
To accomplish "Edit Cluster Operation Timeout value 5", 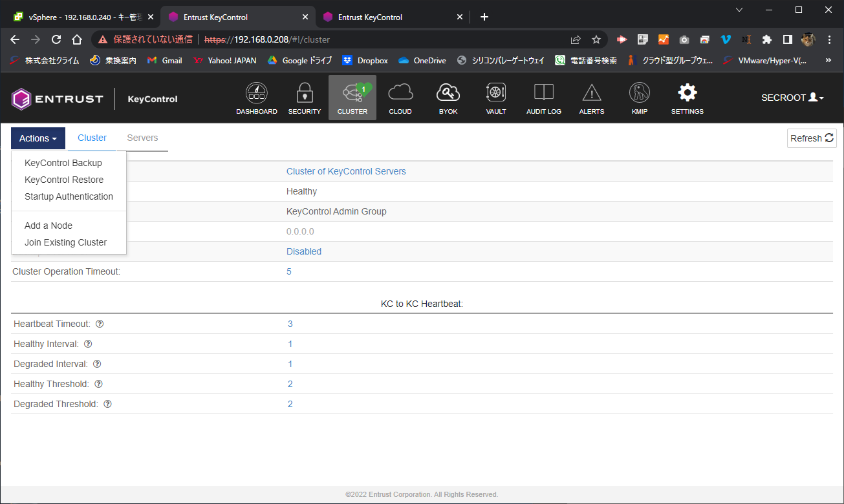I will pyautogui.click(x=289, y=271).
